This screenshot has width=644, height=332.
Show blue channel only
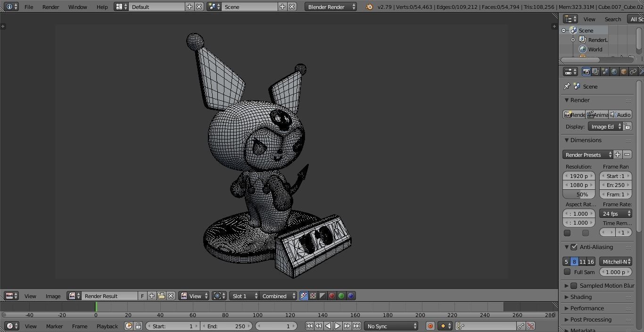(351, 296)
